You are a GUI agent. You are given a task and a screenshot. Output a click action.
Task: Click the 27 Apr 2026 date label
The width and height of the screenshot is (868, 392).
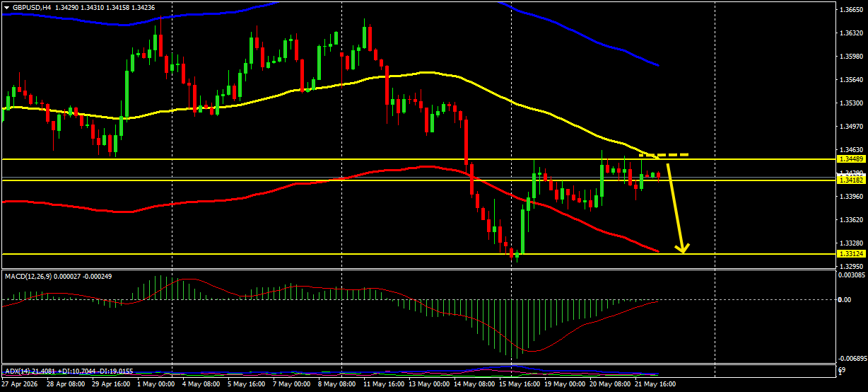click(20, 384)
